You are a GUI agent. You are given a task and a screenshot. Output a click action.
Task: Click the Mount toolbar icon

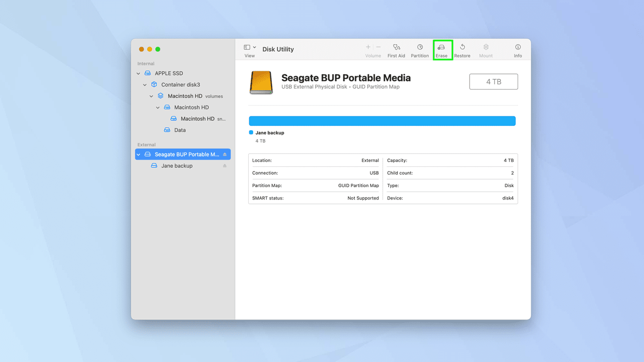click(485, 50)
